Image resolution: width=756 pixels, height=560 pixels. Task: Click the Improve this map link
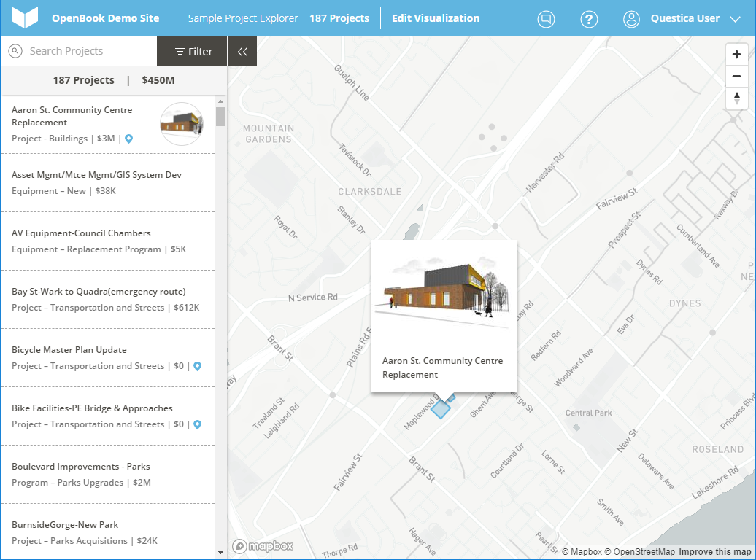[714, 552]
